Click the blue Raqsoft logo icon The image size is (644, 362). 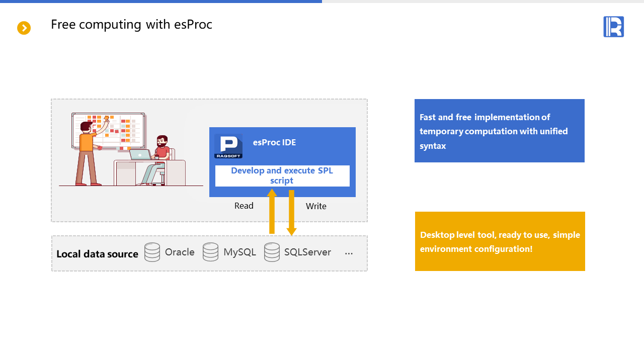click(613, 27)
